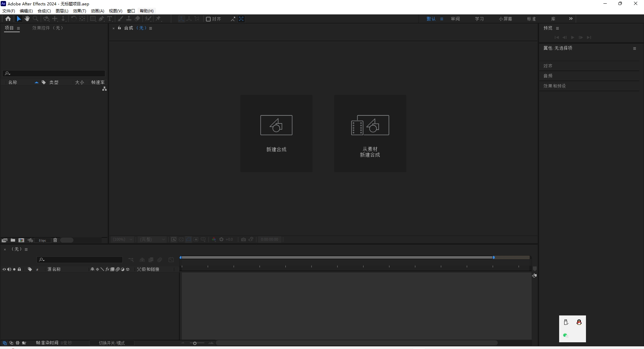
Task: Toggle mask and shape path visibility
Action: pyautogui.click(x=188, y=239)
